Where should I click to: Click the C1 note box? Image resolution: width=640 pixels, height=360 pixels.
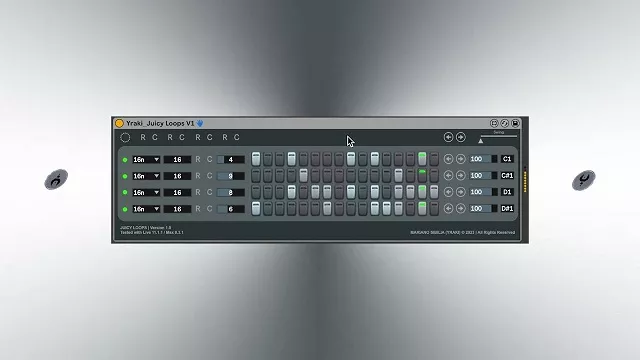pos(507,159)
